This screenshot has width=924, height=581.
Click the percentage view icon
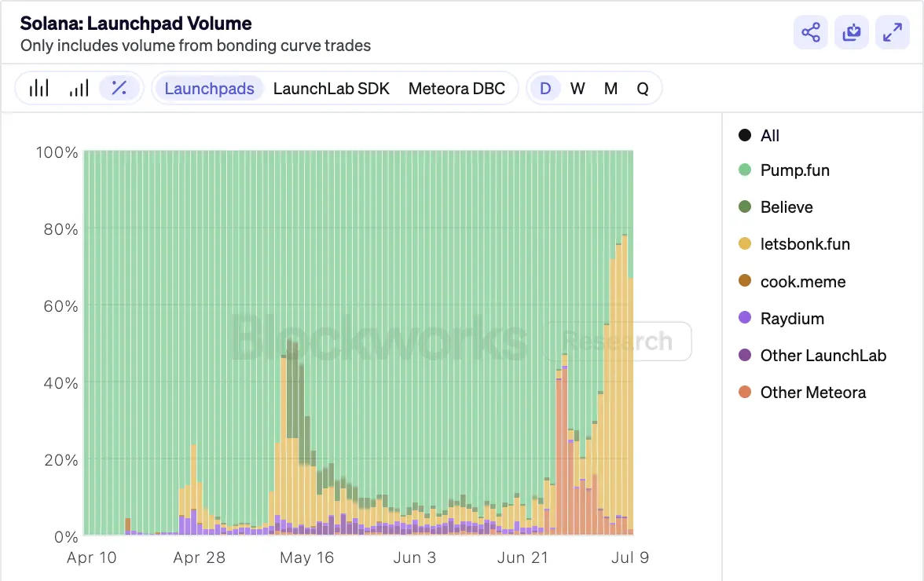pyautogui.click(x=119, y=88)
